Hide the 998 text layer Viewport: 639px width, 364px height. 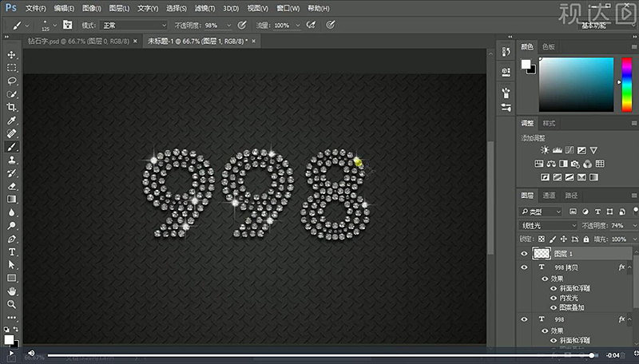[524, 319]
